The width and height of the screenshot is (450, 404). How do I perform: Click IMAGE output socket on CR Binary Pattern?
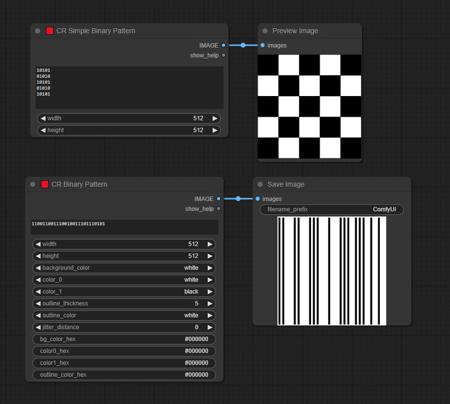218,199
